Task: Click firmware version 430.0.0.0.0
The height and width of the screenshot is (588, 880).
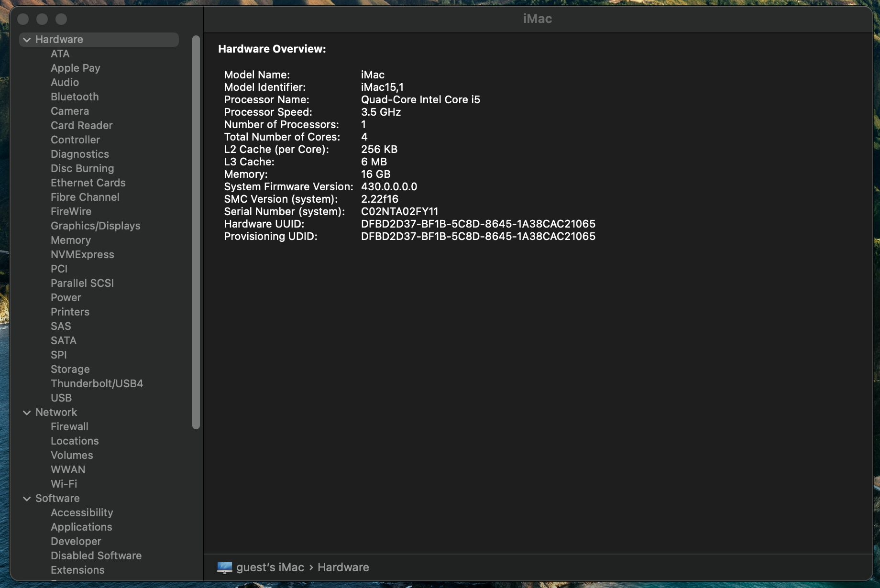Action: tap(389, 186)
